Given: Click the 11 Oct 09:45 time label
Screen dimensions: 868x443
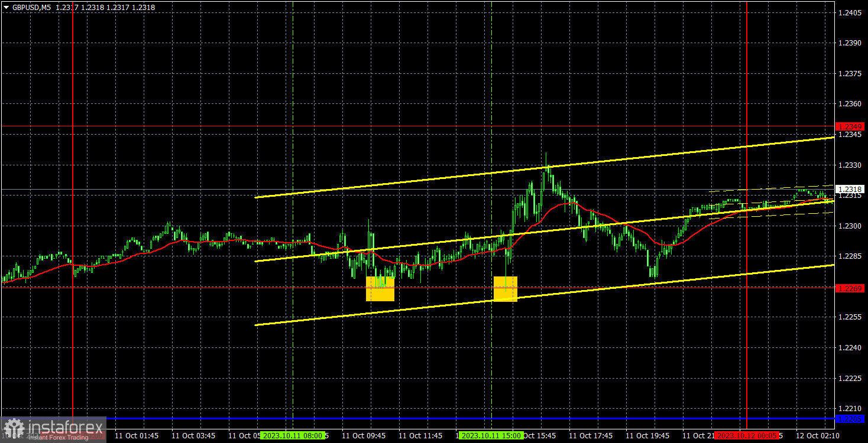Looking at the screenshot, I should click(x=364, y=435).
